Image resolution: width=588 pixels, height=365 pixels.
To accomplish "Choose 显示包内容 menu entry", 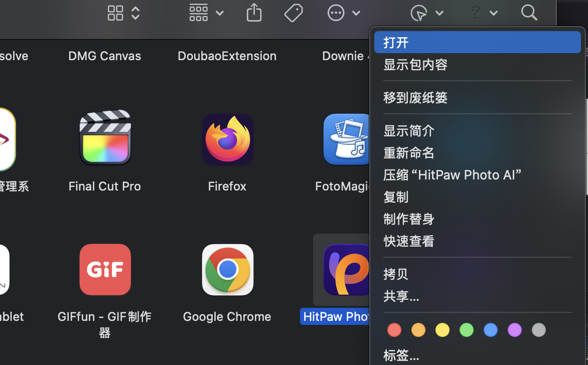I will (x=478, y=65).
